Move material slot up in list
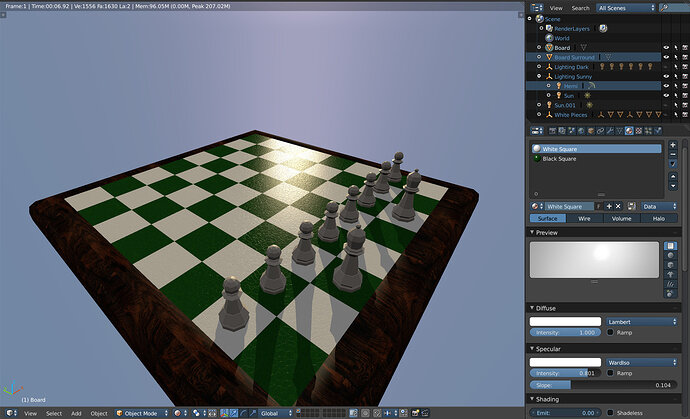 tap(673, 176)
